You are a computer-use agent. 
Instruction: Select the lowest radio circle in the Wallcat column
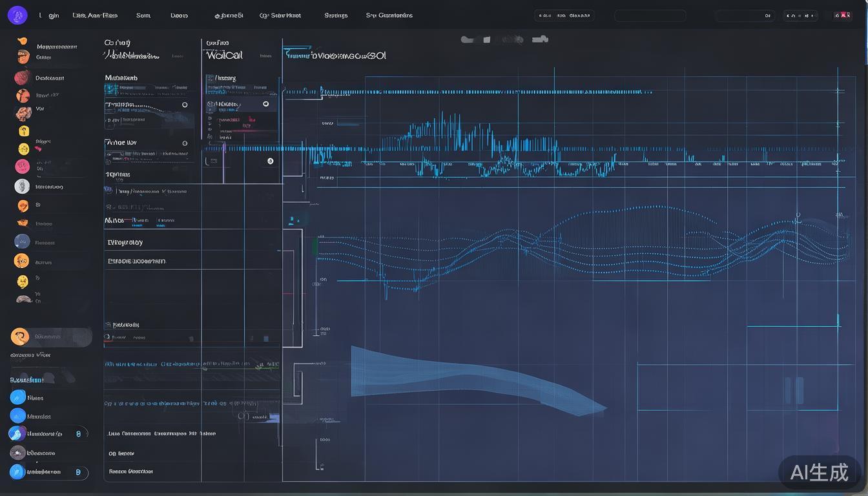(270, 161)
